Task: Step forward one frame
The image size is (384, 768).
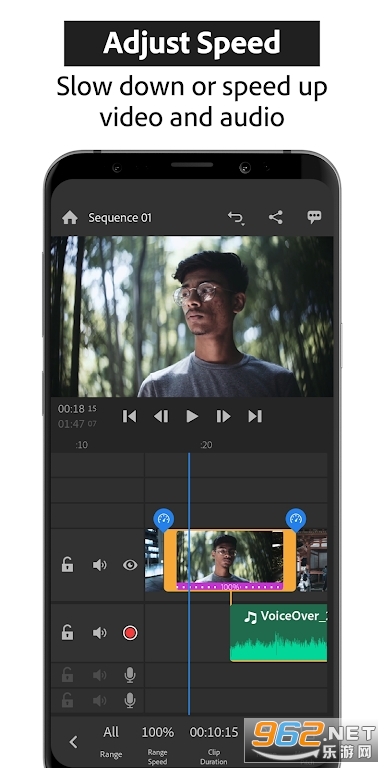Action: pyautogui.click(x=223, y=416)
